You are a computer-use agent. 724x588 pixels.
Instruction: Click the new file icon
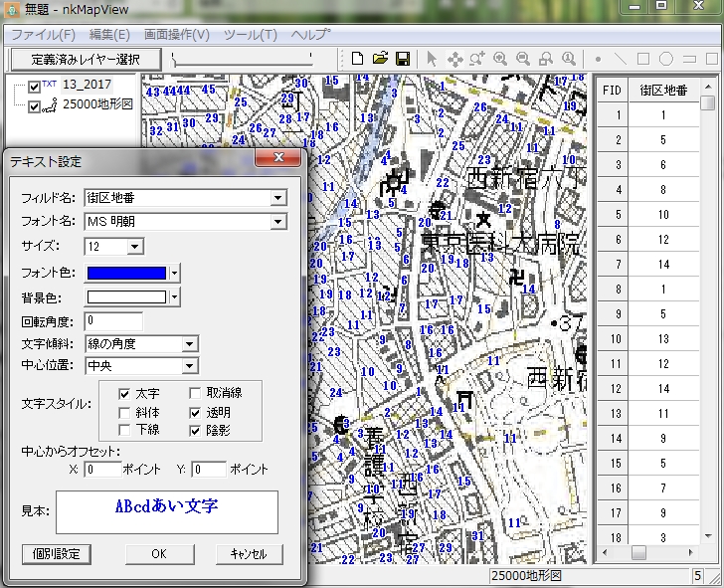click(x=358, y=59)
